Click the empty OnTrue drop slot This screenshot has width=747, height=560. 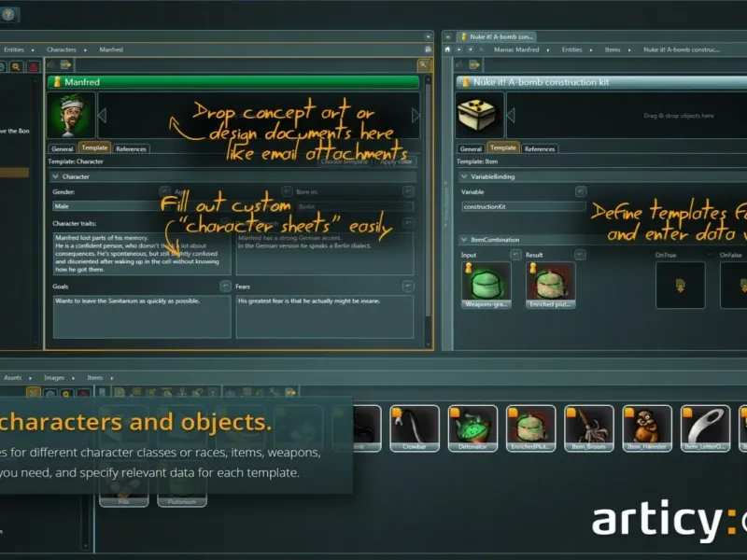click(x=681, y=285)
